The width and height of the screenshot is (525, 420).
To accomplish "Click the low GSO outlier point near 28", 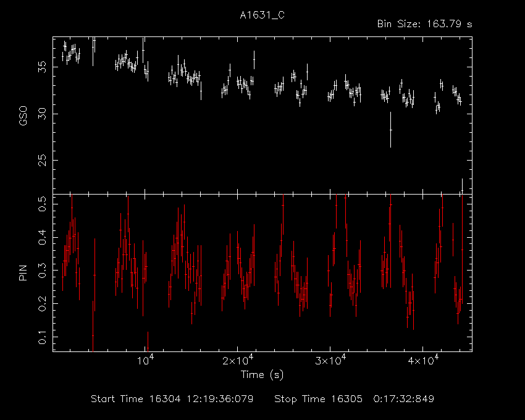I will 390,130.
